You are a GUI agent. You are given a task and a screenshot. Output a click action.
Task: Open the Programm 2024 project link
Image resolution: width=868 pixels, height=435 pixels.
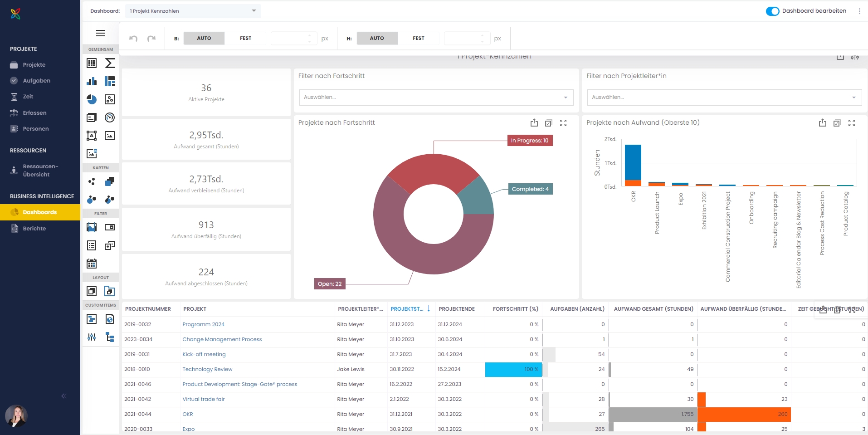click(x=203, y=324)
